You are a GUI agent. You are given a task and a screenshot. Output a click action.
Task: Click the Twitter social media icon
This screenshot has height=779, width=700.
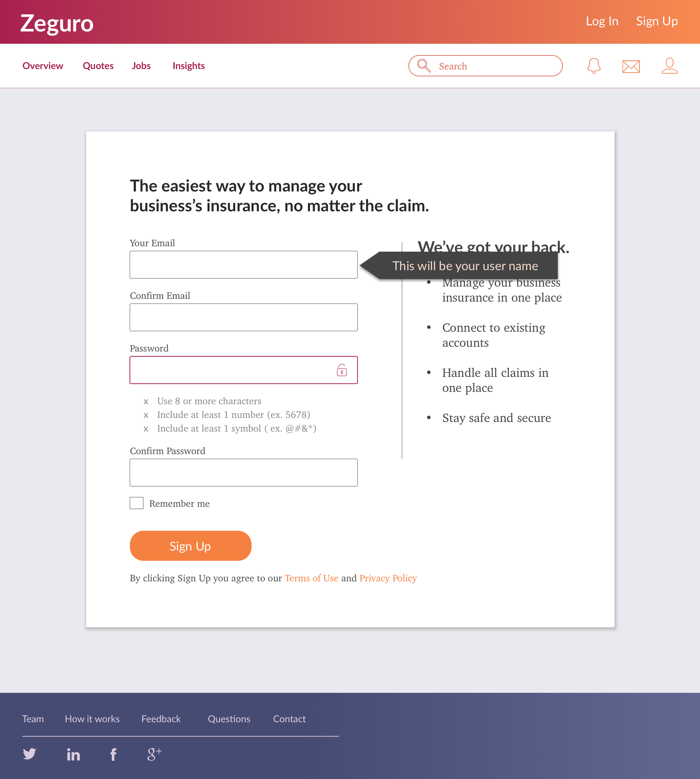point(30,753)
